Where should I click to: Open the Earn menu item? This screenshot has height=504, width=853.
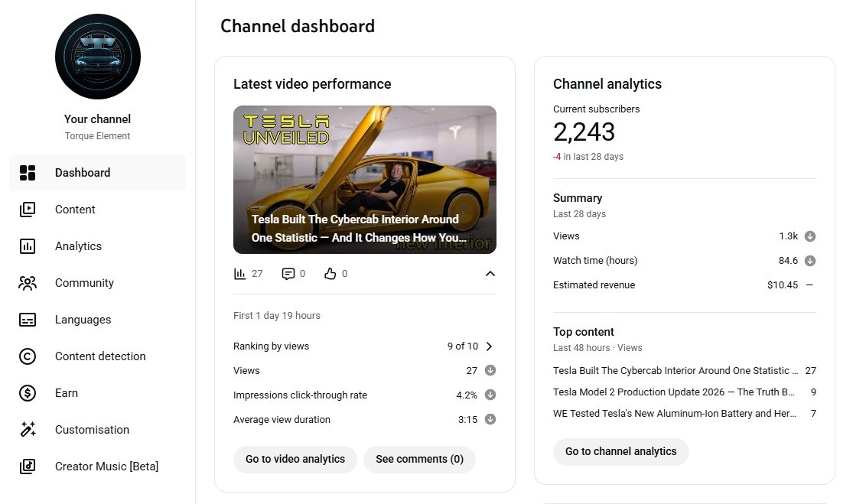point(67,393)
